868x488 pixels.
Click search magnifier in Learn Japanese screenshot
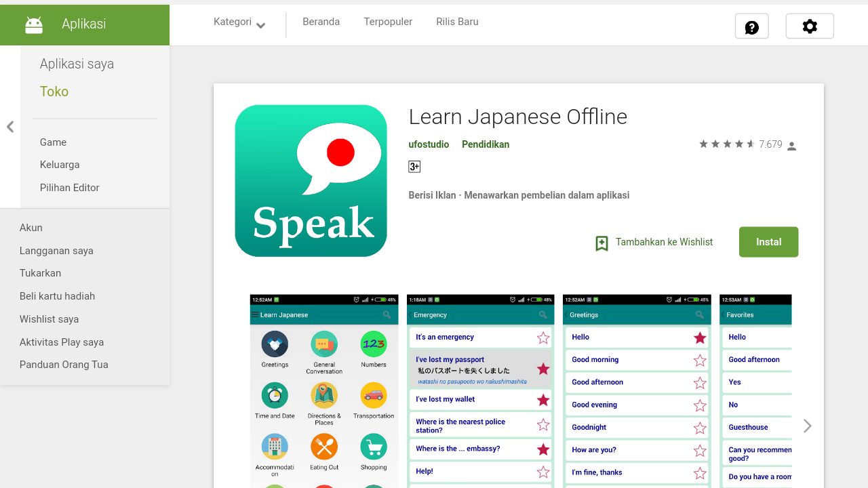point(387,315)
